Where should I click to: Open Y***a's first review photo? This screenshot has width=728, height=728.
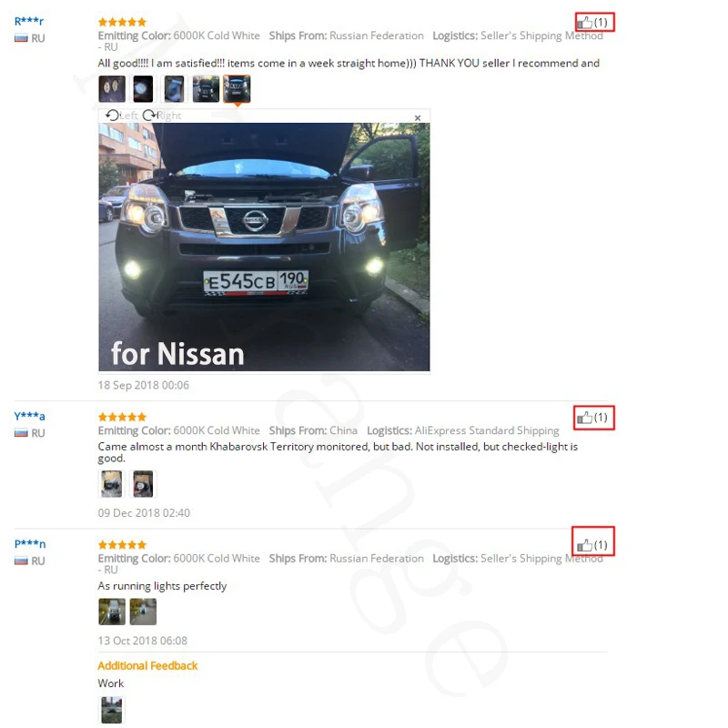(112, 484)
